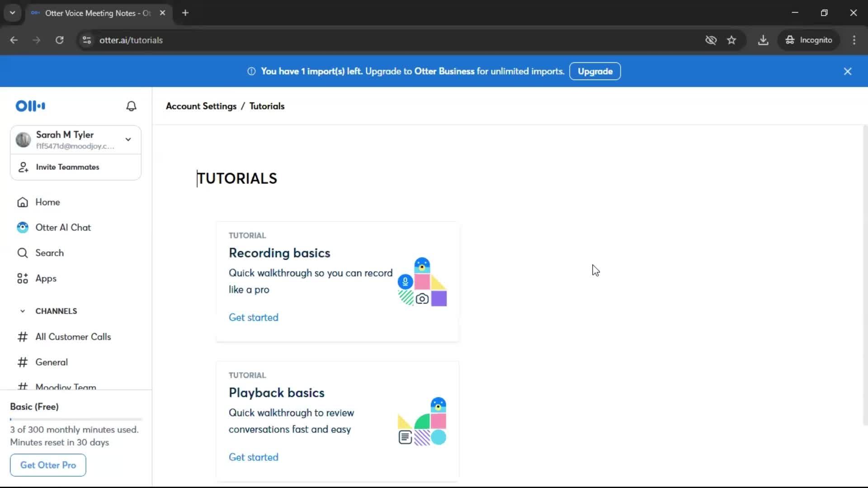The width and height of the screenshot is (868, 488).
Task: Dismiss the blue import banner
Action: pyautogui.click(x=848, y=71)
